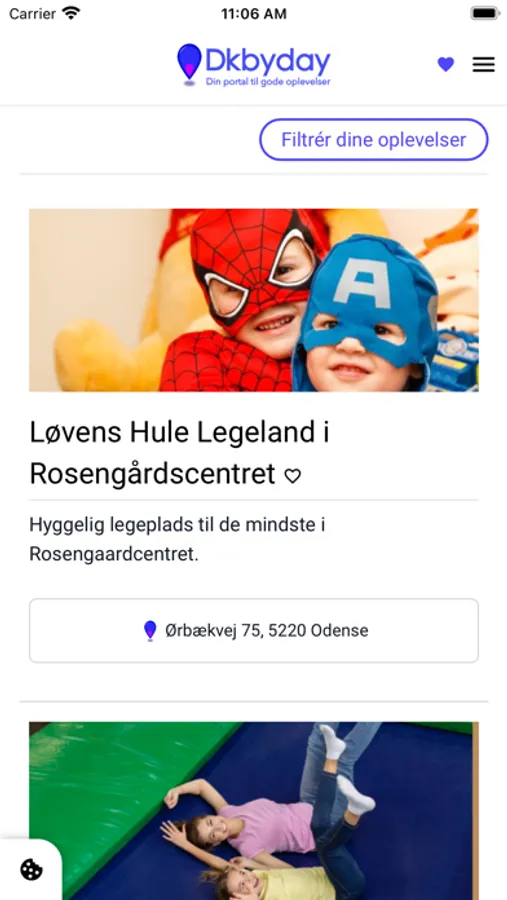Tap the 11:06 AM clock
The width and height of the screenshot is (507, 900).
(x=254, y=14)
